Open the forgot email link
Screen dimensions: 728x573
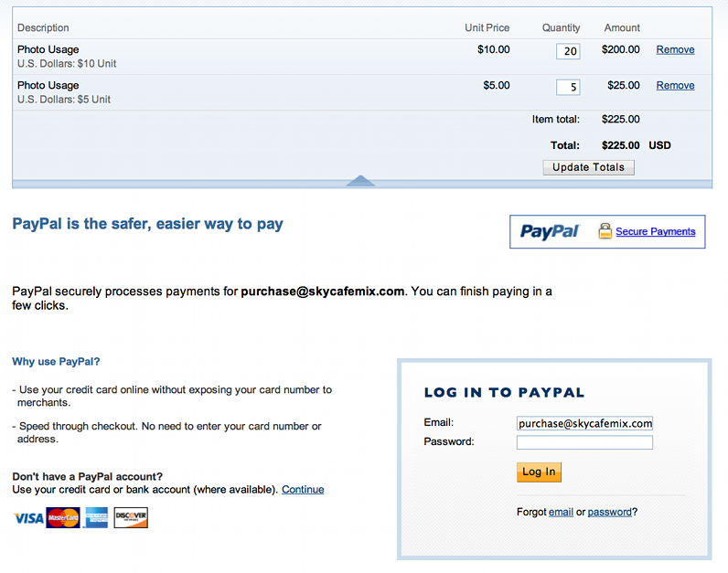pos(561,512)
